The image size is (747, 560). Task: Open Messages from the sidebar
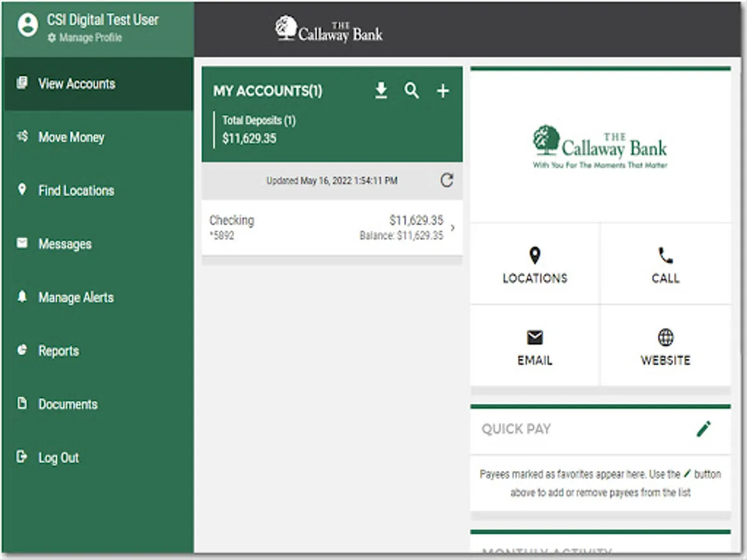(x=99, y=244)
